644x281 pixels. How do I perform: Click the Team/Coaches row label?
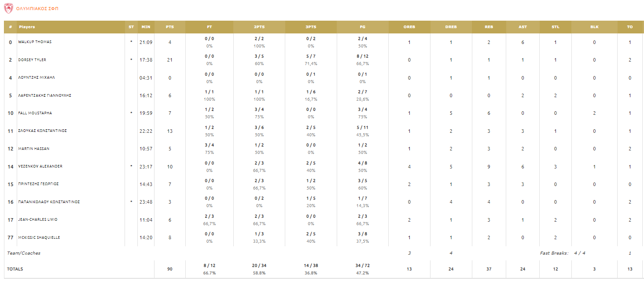coord(24,253)
